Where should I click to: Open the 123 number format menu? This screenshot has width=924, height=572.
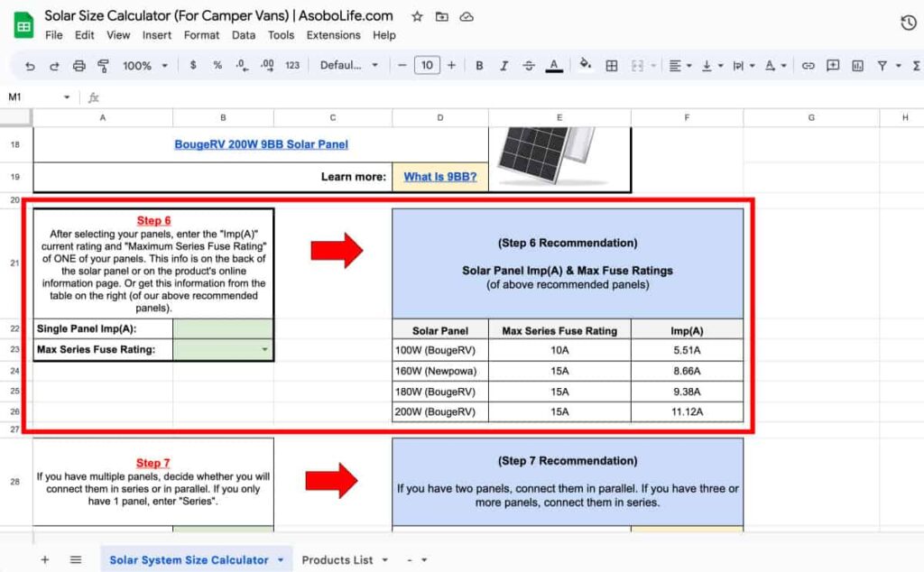(x=292, y=65)
